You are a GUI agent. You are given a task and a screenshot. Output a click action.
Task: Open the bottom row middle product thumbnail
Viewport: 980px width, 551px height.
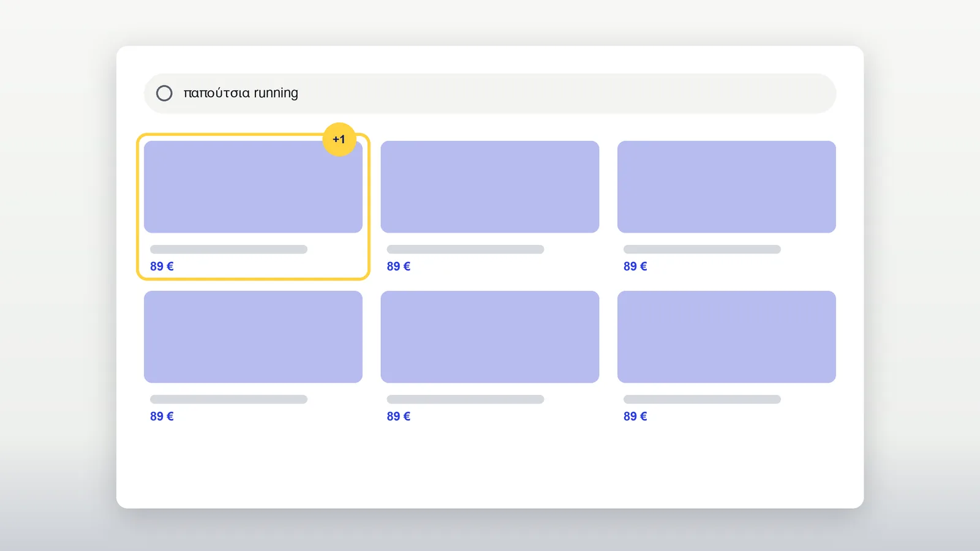[490, 337]
